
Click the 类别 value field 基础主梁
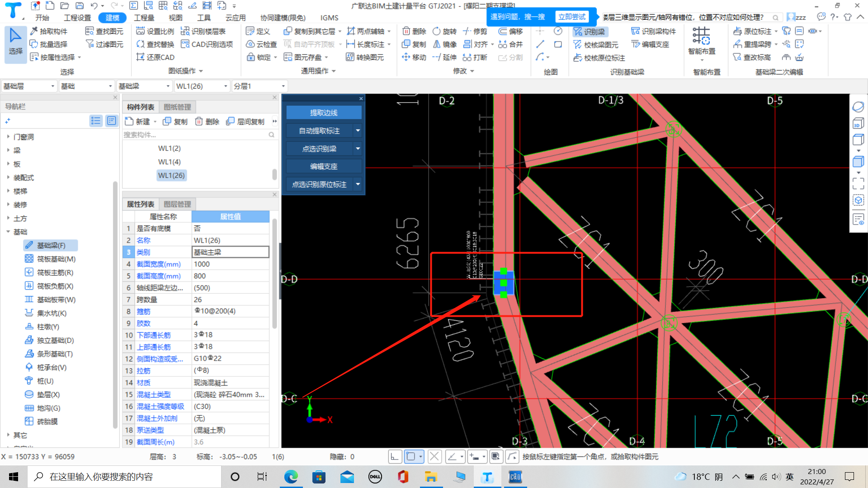230,252
